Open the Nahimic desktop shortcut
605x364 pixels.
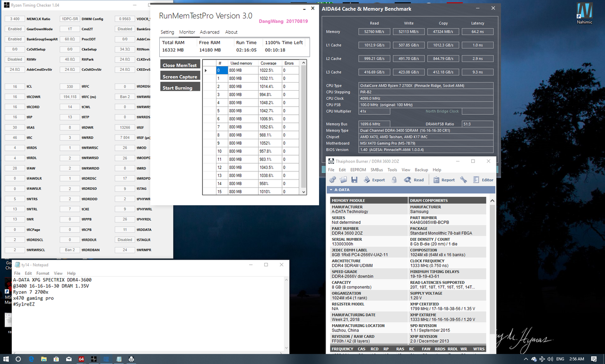click(585, 14)
